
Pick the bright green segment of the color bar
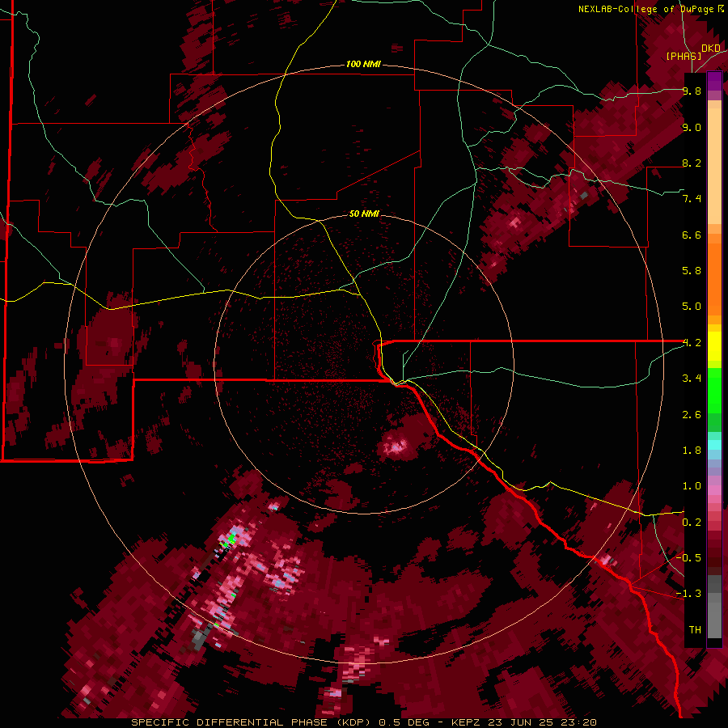tap(714, 391)
